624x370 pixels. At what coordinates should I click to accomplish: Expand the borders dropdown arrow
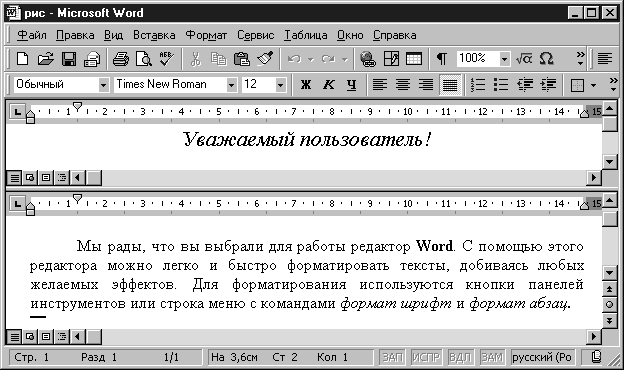593,85
